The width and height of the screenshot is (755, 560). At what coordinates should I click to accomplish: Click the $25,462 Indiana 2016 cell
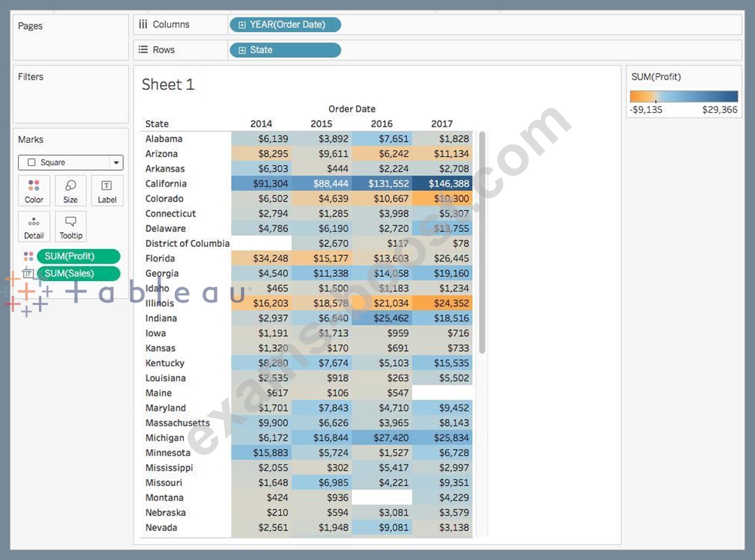click(382, 318)
